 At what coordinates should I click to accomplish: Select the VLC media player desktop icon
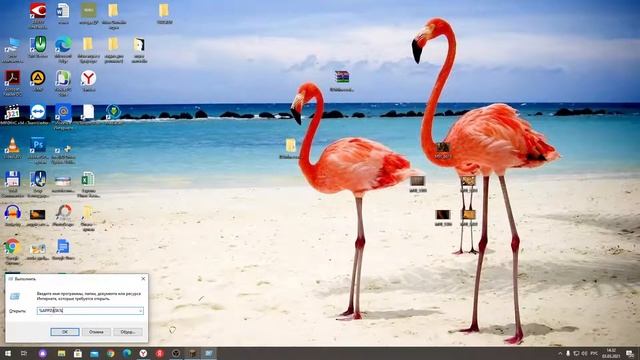click(13, 148)
